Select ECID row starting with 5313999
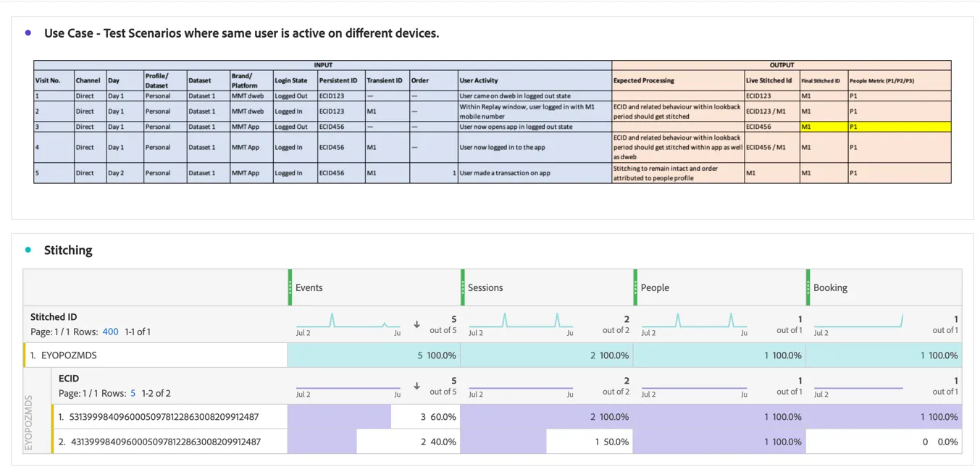 [169, 417]
